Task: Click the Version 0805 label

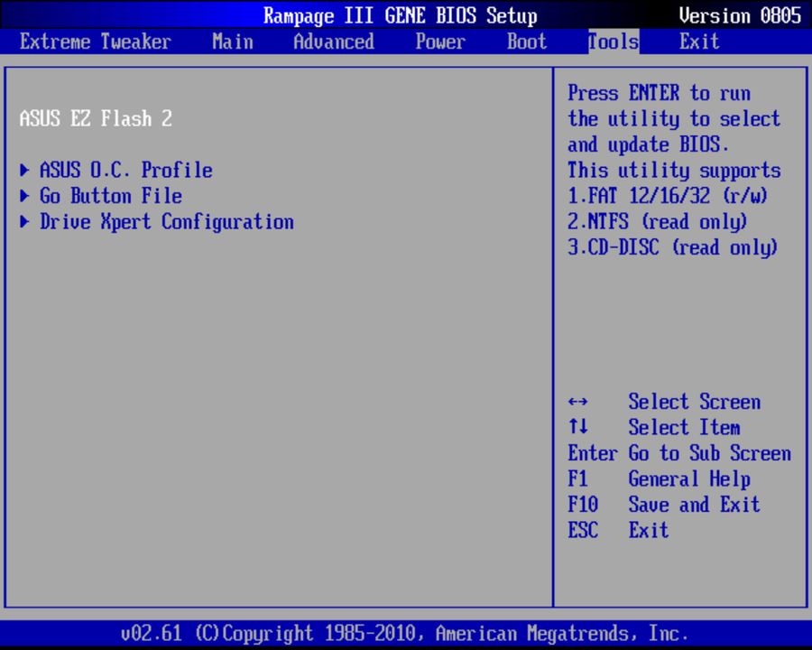Action: point(740,15)
